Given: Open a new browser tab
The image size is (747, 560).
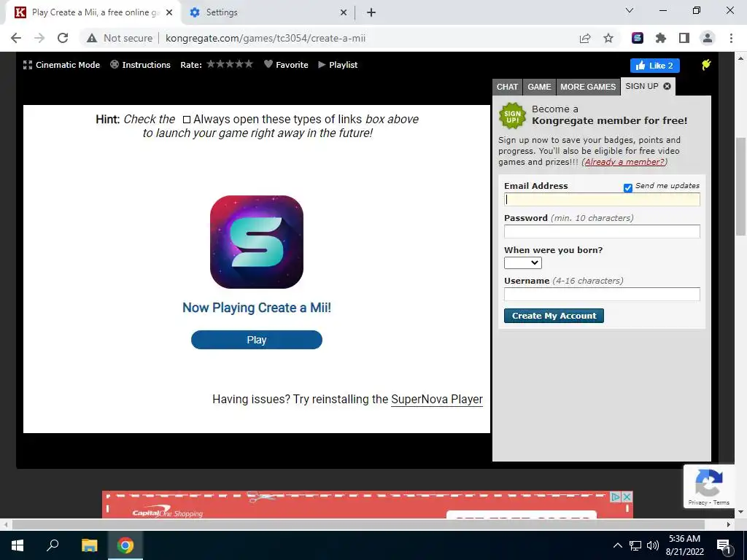Looking at the screenshot, I should (x=371, y=12).
